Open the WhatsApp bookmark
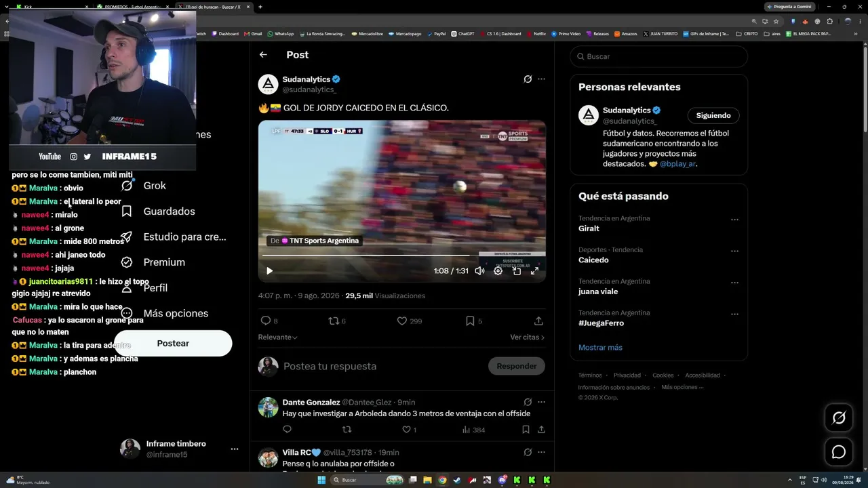 (x=281, y=33)
